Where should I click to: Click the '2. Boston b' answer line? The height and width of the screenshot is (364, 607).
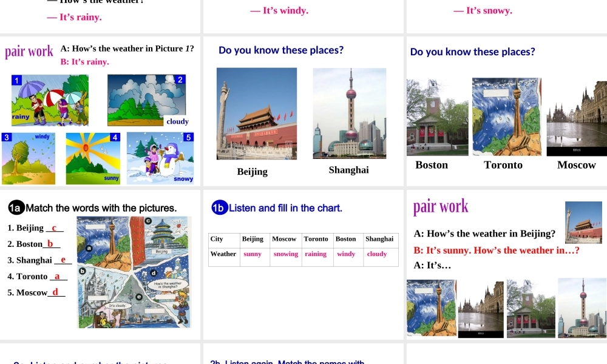[x=33, y=244]
